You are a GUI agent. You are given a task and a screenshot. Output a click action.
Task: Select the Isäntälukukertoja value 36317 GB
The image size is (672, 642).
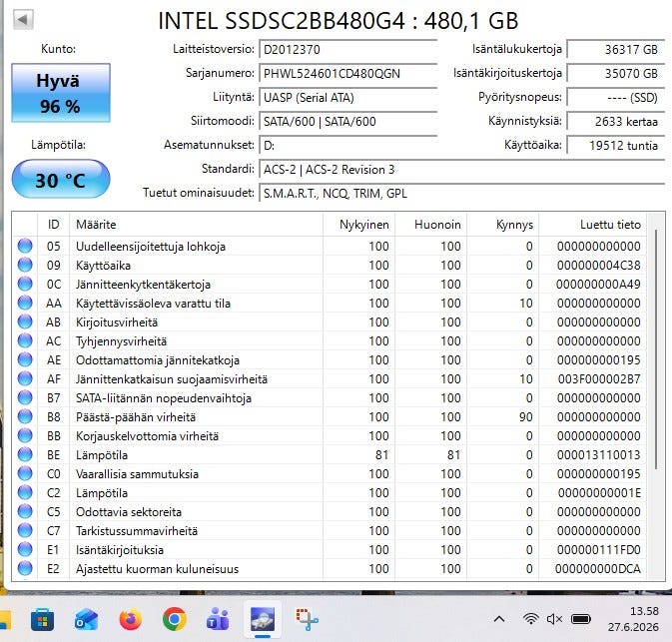click(x=615, y=49)
